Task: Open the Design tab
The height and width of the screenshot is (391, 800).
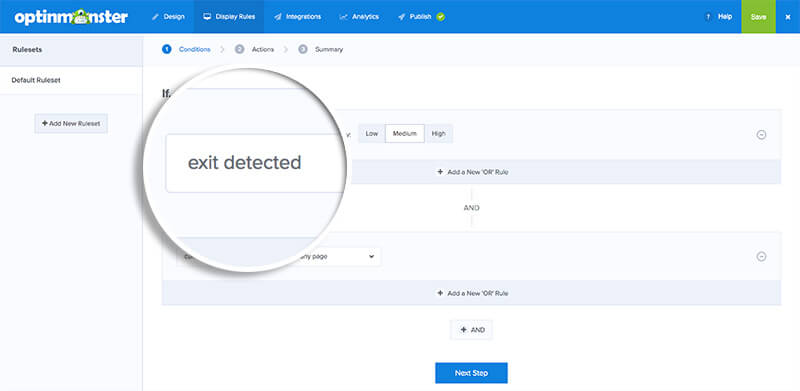Action: pos(168,16)
